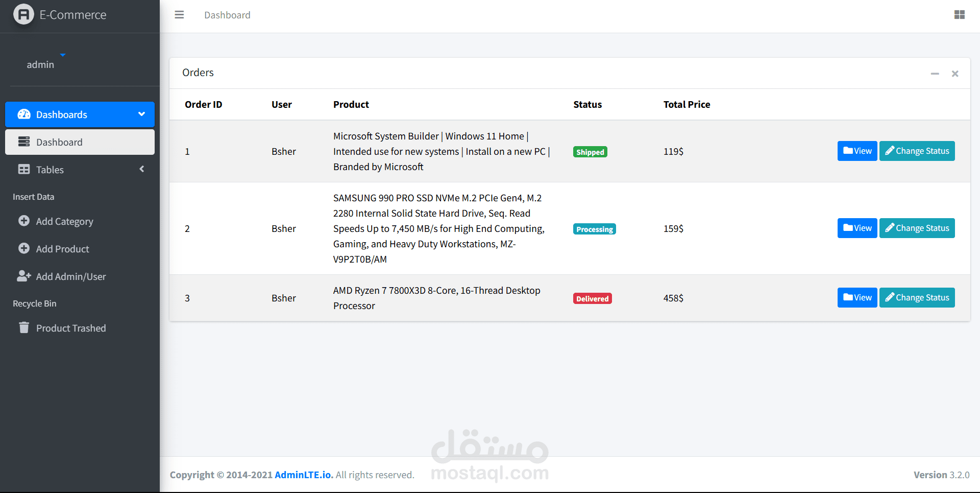Expand the Tables menu chevron
Viewport: 980px width, 493px height.
tap(142, 169)
